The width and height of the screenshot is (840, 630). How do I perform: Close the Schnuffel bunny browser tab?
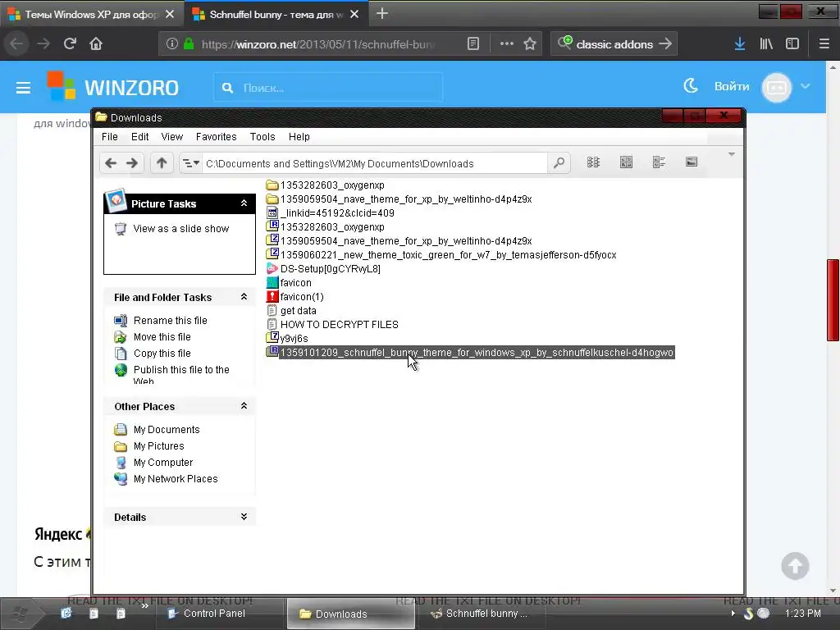pos(354,15)
